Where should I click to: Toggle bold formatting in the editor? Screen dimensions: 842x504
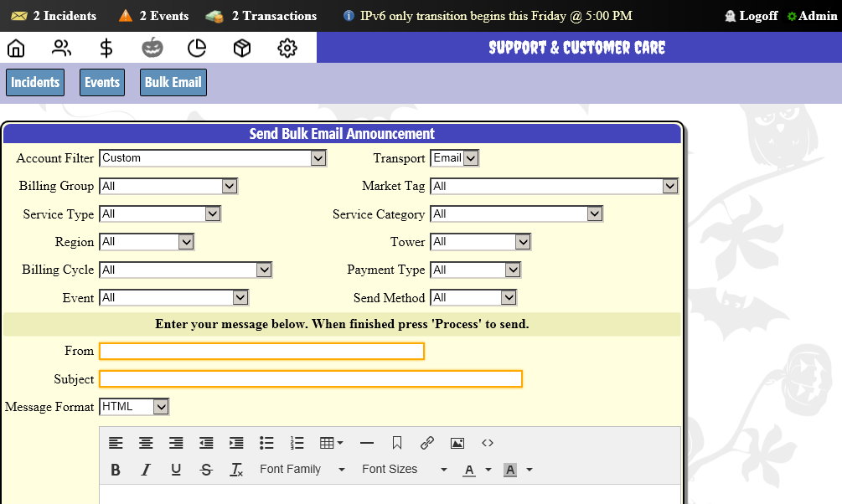point(116,470)
